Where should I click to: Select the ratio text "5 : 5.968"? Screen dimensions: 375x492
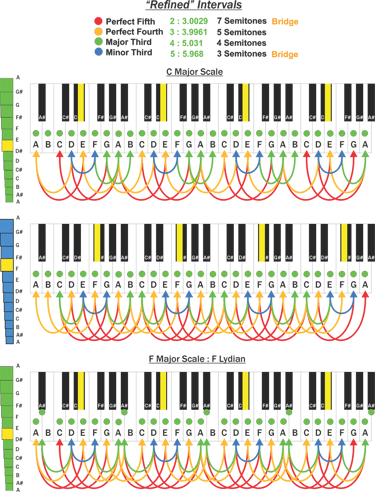pos(187,54)
